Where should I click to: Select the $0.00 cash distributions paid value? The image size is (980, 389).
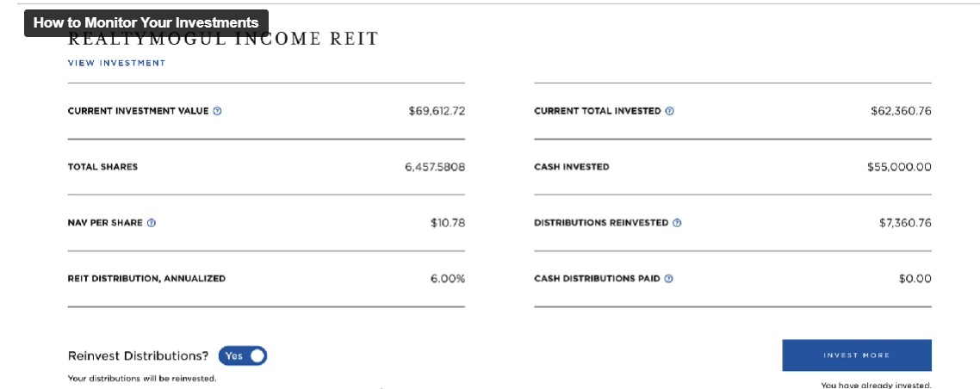(x=915, y=279)
